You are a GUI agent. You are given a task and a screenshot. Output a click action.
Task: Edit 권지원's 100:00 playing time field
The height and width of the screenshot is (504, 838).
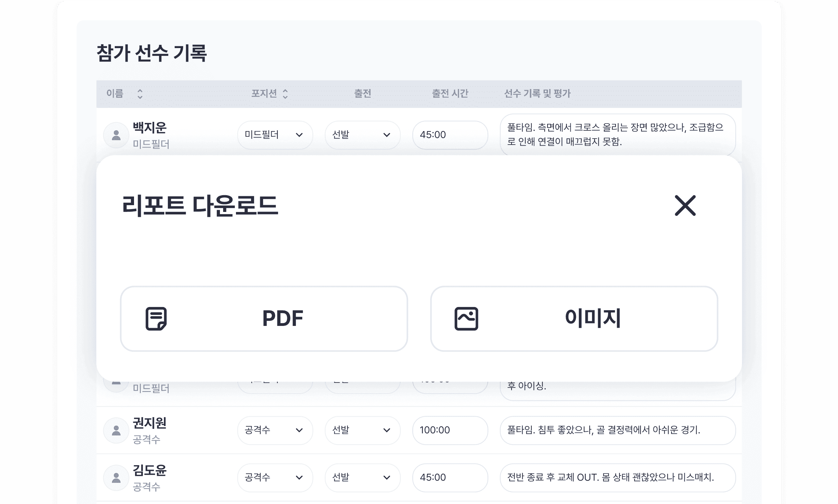coord(450,430)
